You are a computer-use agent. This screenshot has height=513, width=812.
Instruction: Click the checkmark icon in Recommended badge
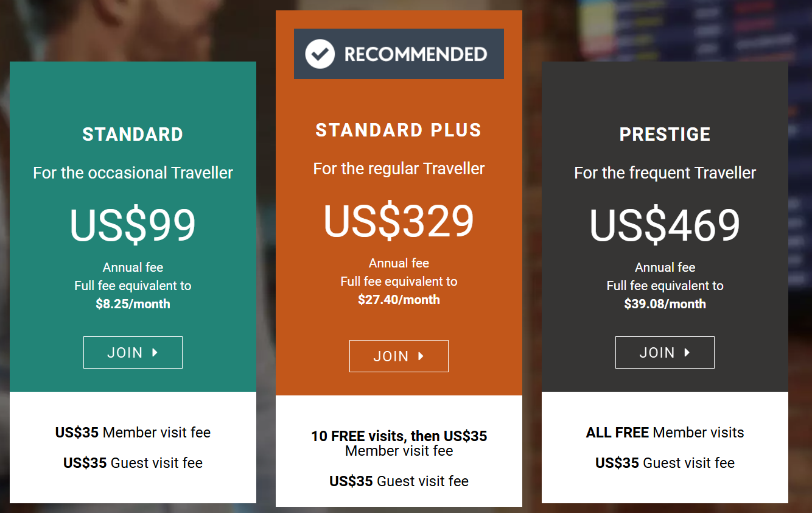coord(320,54)
